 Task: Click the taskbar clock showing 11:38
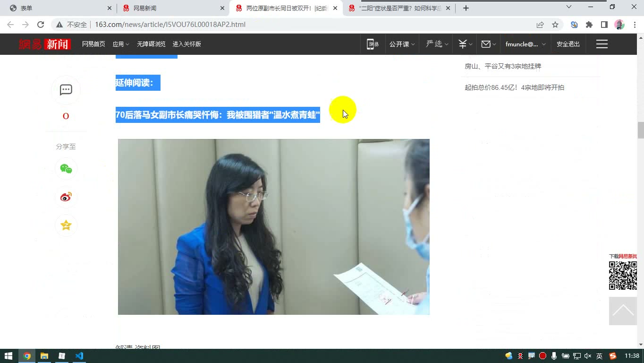coord(632,356)
